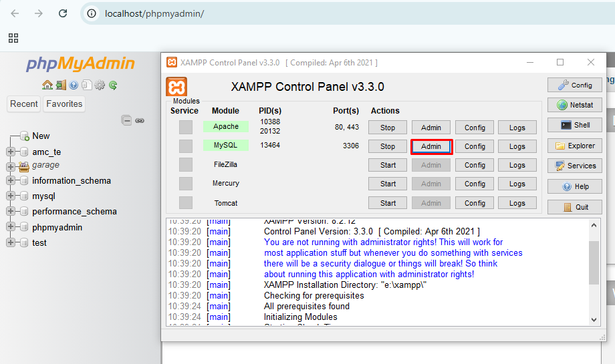Select the amc_te database

[46, 152]
